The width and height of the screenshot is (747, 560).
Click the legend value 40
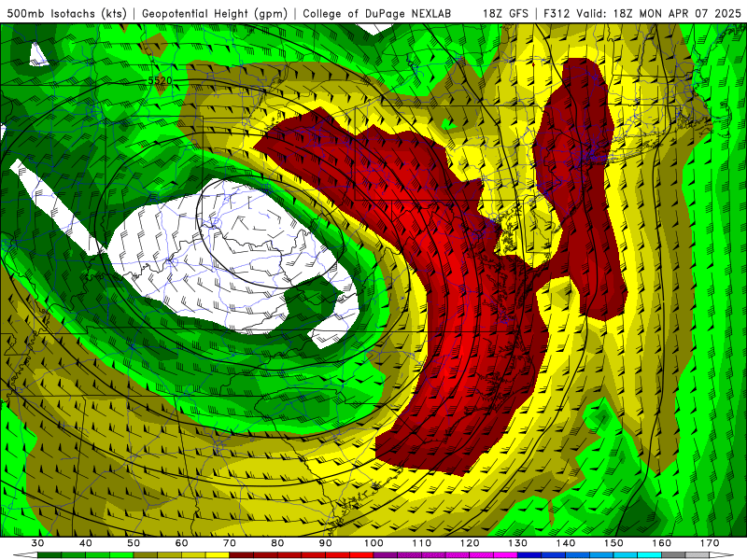(x=86, y=543)
